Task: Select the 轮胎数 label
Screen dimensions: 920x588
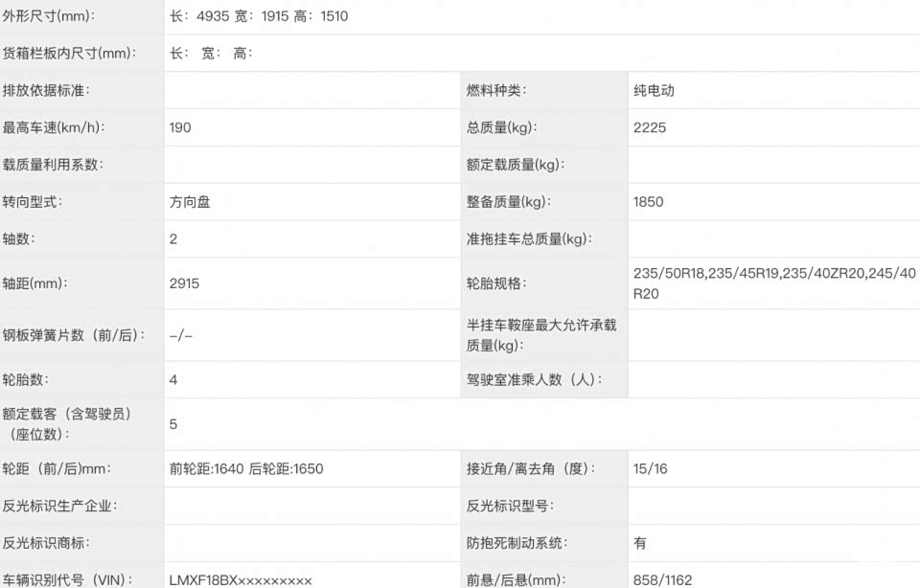Action: click(25, 380)
